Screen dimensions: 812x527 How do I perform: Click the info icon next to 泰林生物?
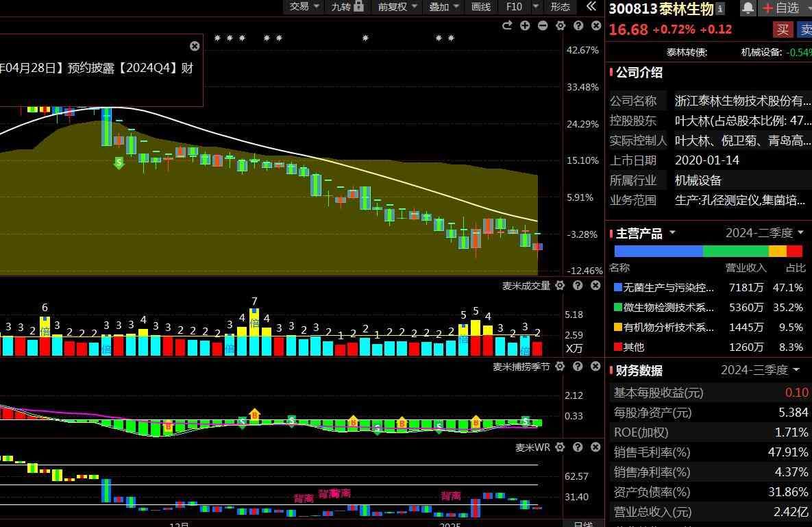(x=720, y=9)
